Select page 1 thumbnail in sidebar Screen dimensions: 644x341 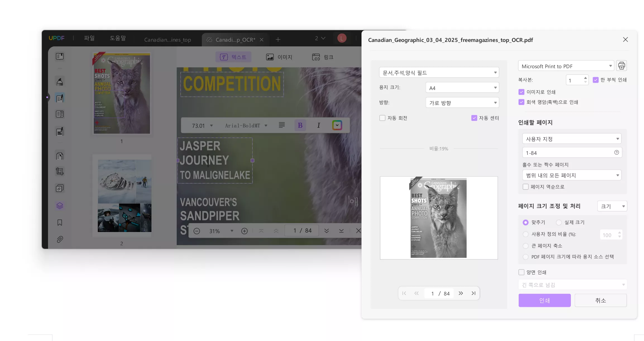coord(121,93)
